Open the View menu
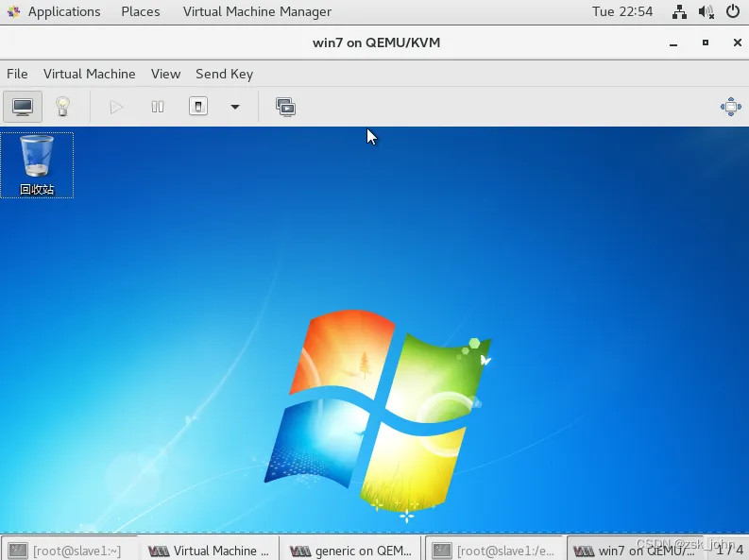The width and height of the screenshot is (749, 560). coord(165,74)
